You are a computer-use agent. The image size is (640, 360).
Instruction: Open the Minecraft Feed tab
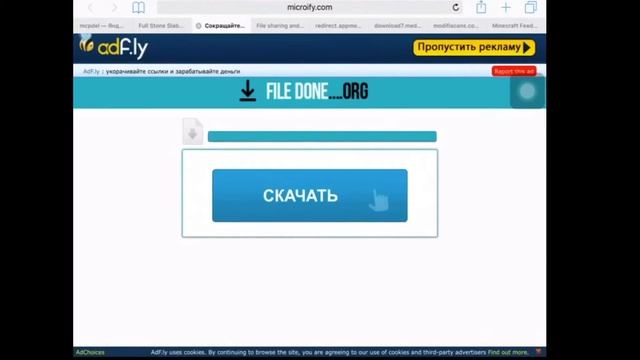point(515,26)
